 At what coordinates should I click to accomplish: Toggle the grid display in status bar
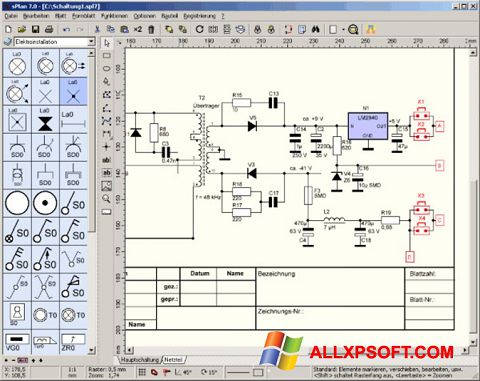[x=142, y=372]
